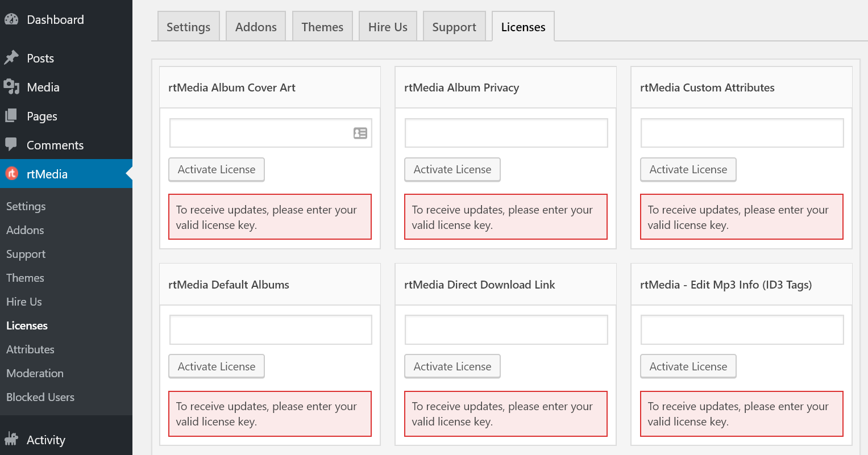This screenshot has height=455, width=868.
Task: Activate License for rtMedia Custom Attributes
Action: [x=688, y=169]
